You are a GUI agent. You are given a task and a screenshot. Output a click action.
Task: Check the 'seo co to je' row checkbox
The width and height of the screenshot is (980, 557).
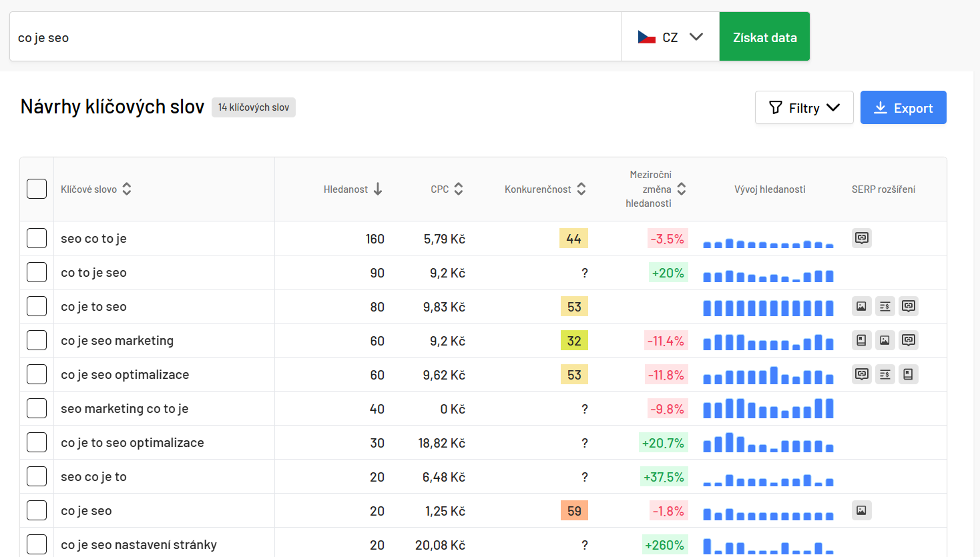[37, 238]
